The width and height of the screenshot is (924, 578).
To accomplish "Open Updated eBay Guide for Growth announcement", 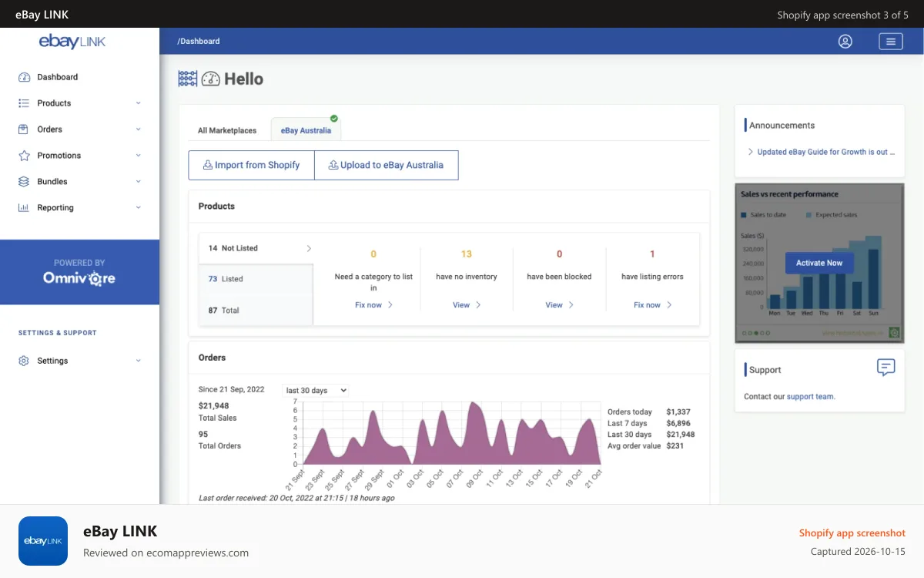I will pyautogui.click(x=825, y=152).
